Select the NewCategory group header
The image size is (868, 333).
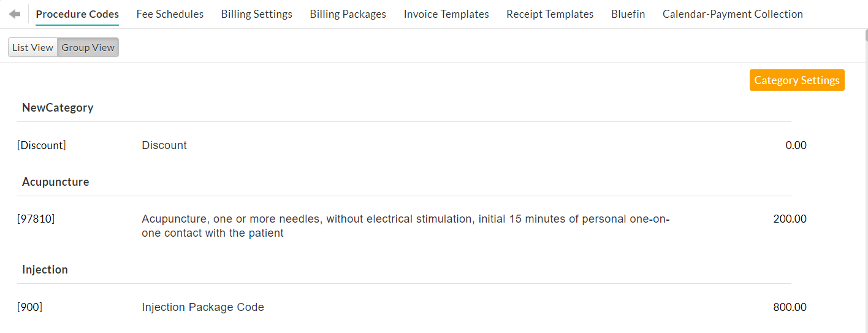coord(58,108)
